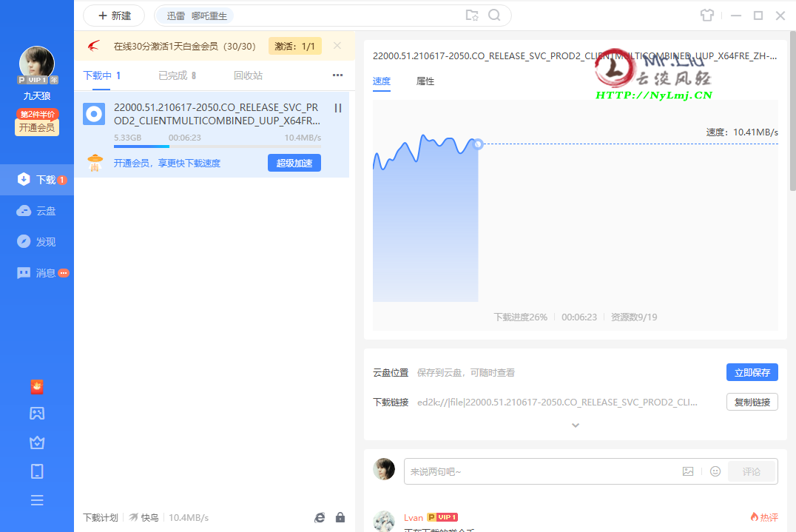
Task: Click 开通会员 button in sidebar
Action: pyautogui.click(x=37, y=127)
